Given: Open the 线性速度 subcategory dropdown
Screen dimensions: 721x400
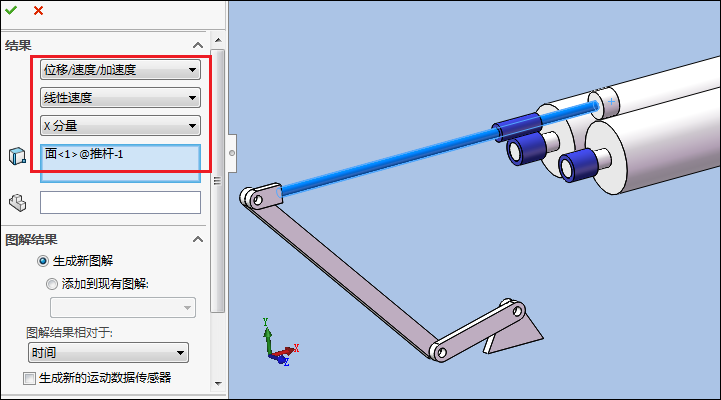Looking at the screenshot, I should pyautogui.click(x=120, y=97).
